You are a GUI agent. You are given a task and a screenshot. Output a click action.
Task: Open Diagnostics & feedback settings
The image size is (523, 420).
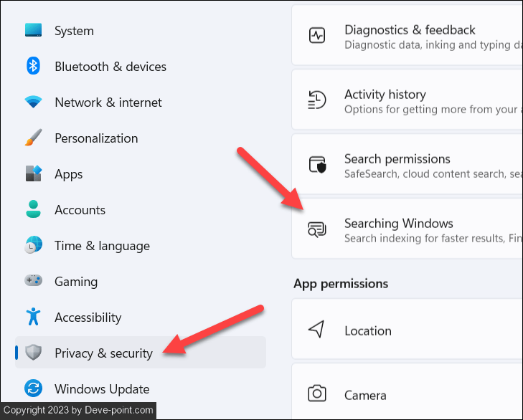point(410,36)
